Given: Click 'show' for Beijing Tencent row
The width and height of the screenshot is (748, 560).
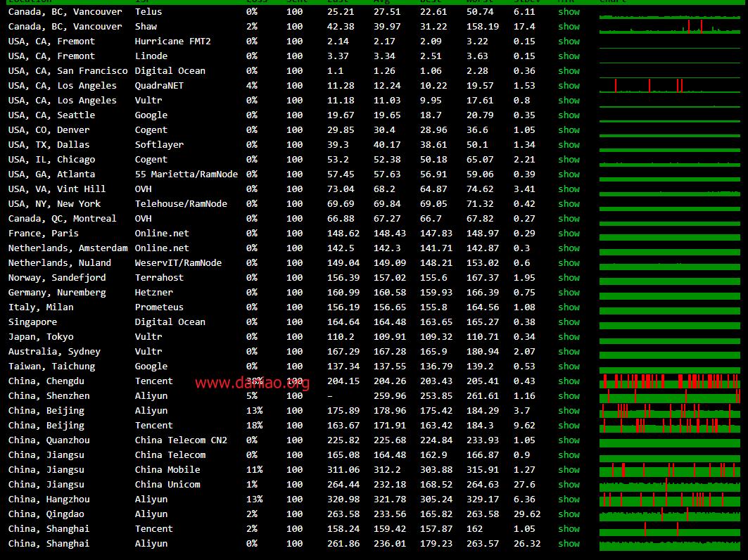Looking at the screenshot, I should coord(569,426).
